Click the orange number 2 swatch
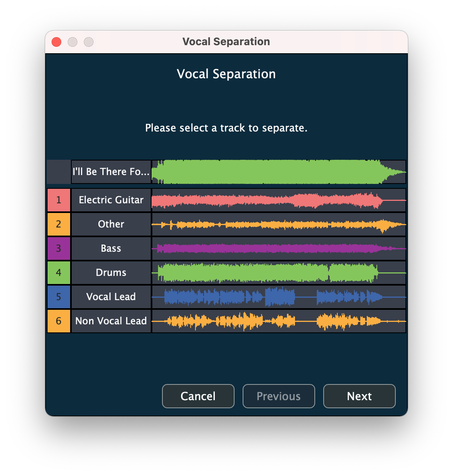453x476 pixels. click(59, 224)
